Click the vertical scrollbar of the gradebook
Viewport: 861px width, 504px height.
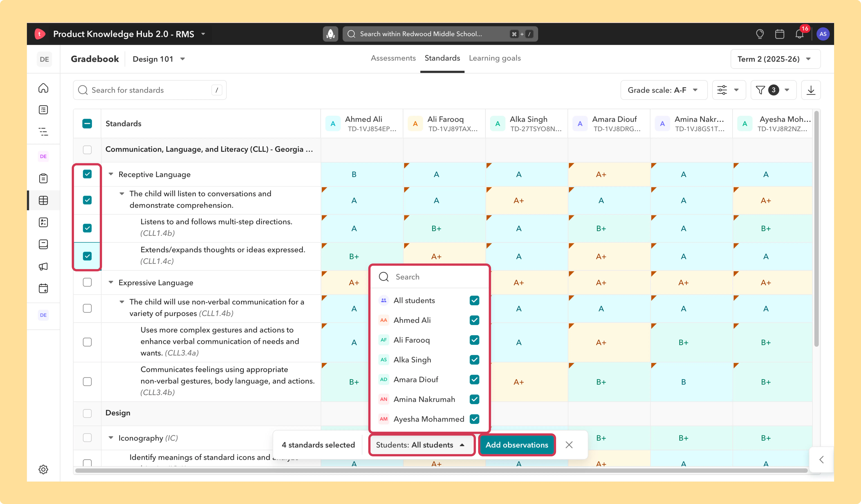click(816, 228)
